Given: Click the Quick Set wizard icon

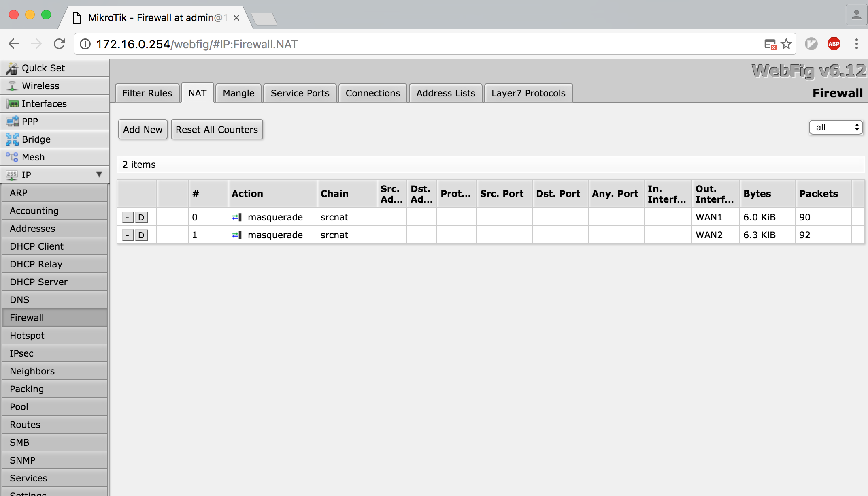Looking at the screenshot, I should (x=12, y=68).
